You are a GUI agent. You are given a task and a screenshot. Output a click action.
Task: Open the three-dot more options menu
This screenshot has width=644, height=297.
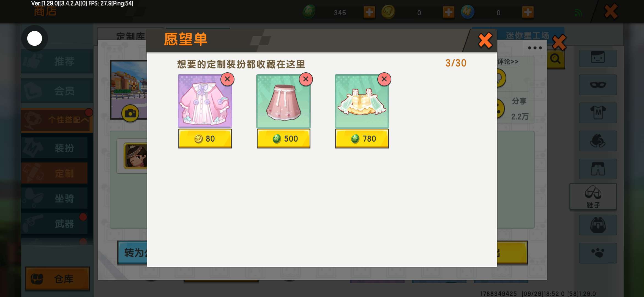click(x=535, y=48)
